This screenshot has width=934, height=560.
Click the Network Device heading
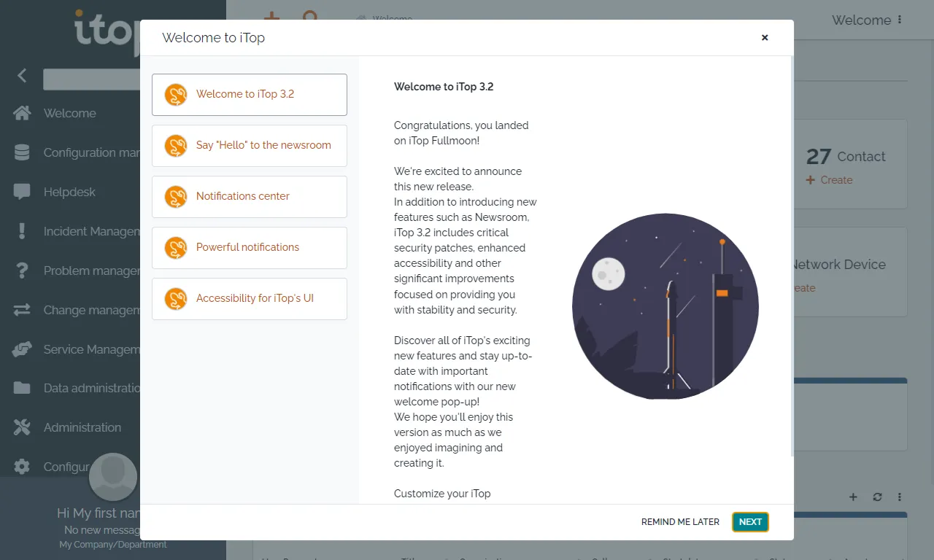(838, 265)
